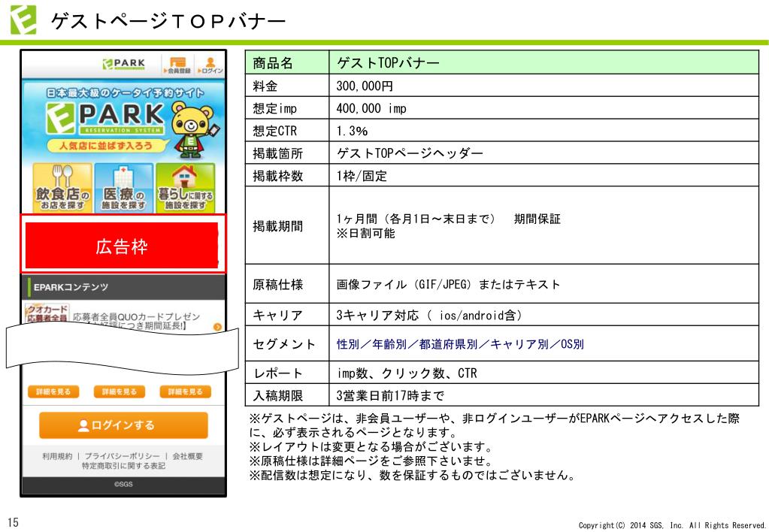Screen dimensions: 769x532
Task: Click the 3キャリア対応 value cell
Action: pyautogui.click(x=544, y=315)
